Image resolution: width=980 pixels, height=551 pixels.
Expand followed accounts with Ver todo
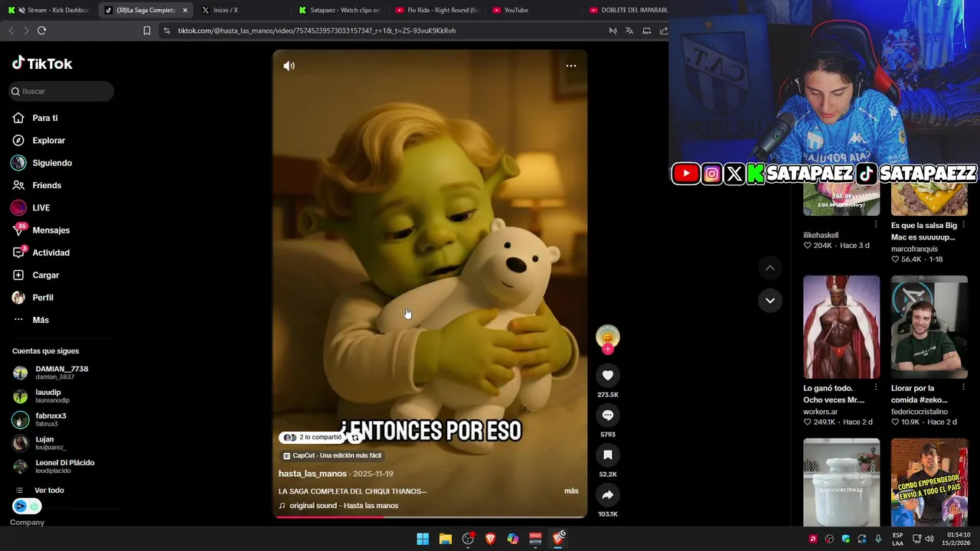point(40,490)
